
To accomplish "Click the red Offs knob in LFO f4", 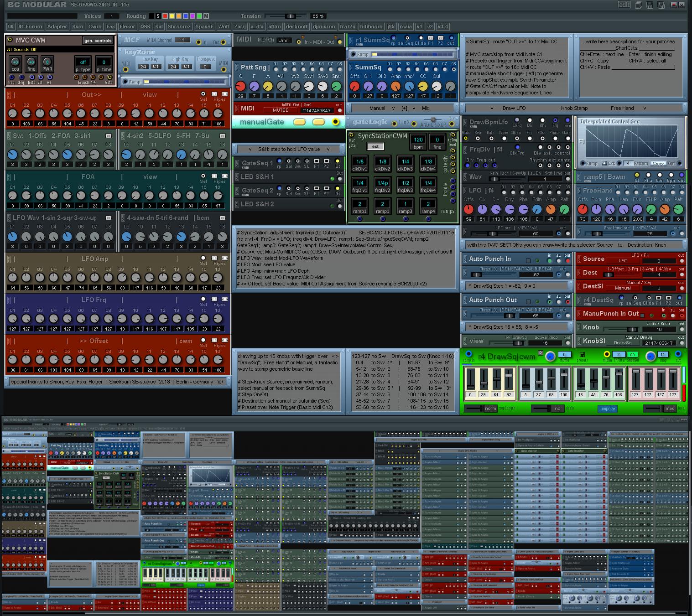I will click(x=468, y=209).
